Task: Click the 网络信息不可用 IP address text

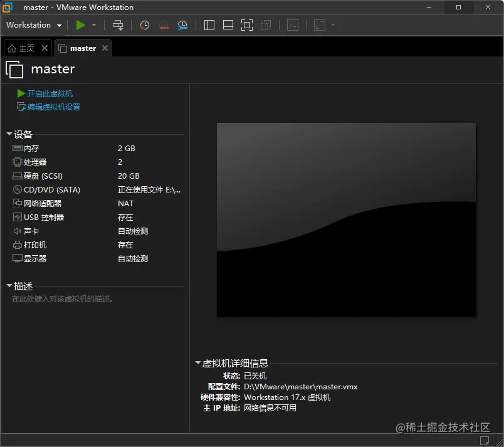Action: pyautogui.click(x=270, y=408)
